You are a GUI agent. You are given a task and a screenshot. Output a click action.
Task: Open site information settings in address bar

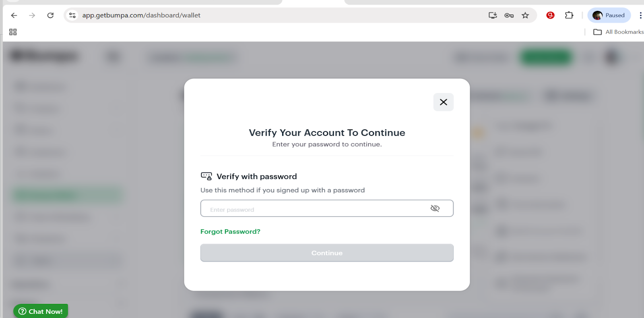pyautogui.click(x=72, y=15)
